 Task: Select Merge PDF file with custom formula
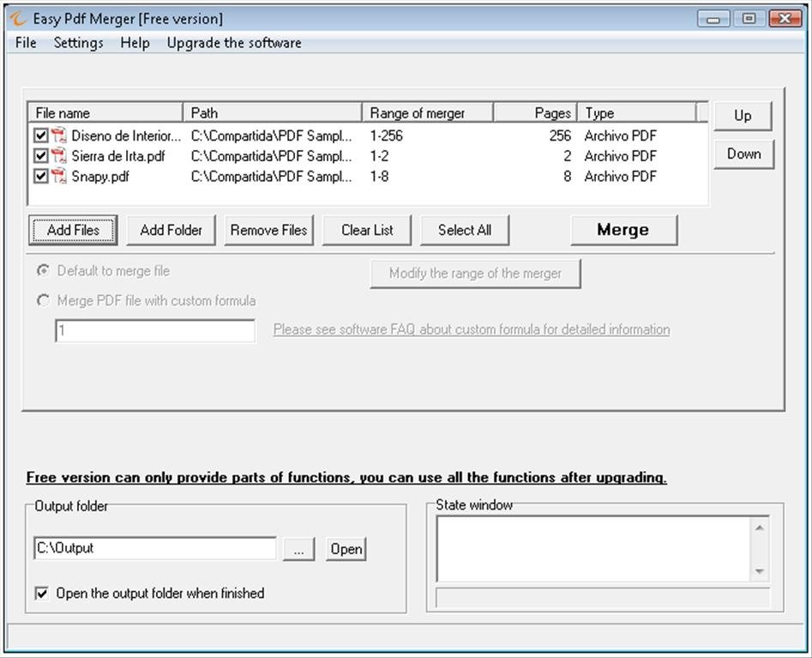pos(43,300)
